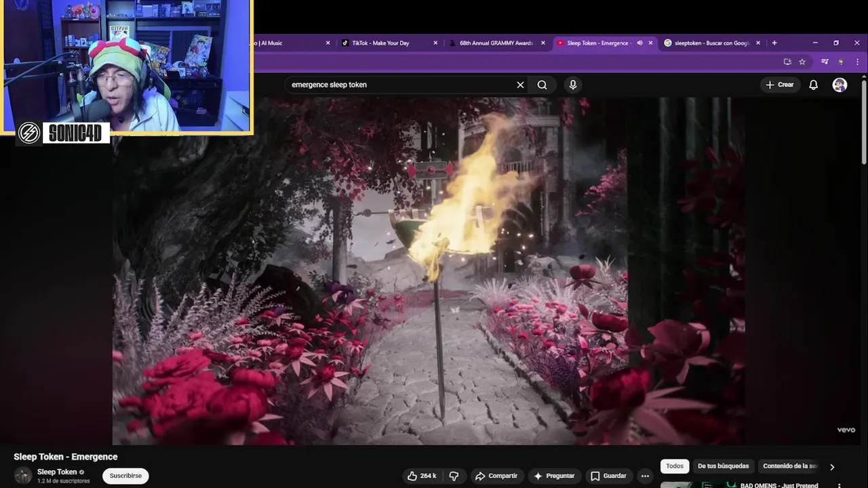Dislike the video
The image size is (868, 488).
pyautogui.click(x=454, y=476)
